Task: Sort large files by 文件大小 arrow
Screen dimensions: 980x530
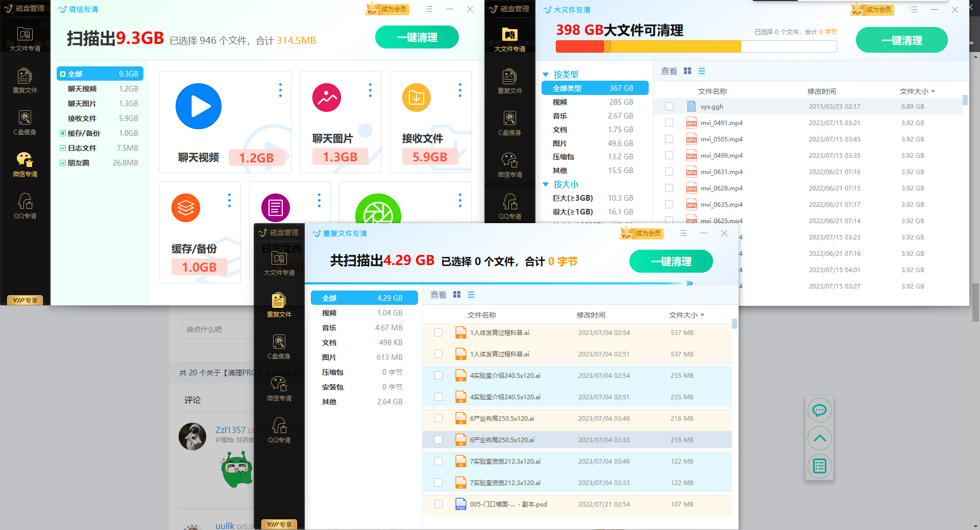Action: click(x=933, y=91)
